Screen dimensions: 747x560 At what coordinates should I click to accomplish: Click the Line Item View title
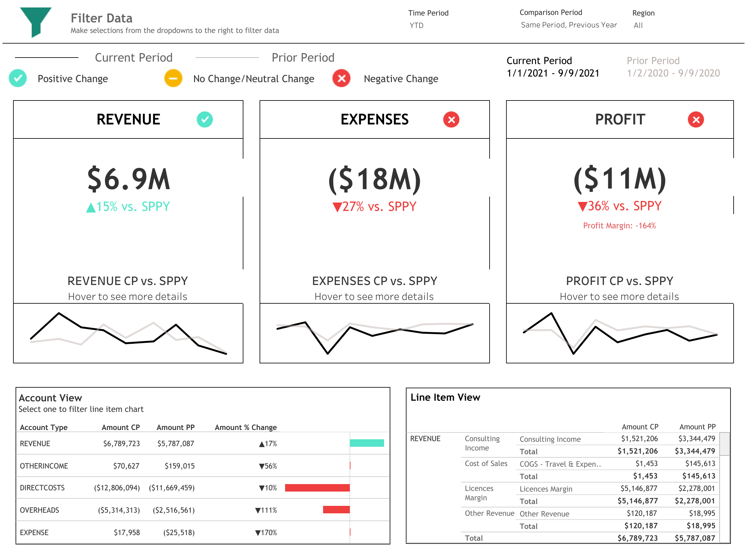point(445,397)
